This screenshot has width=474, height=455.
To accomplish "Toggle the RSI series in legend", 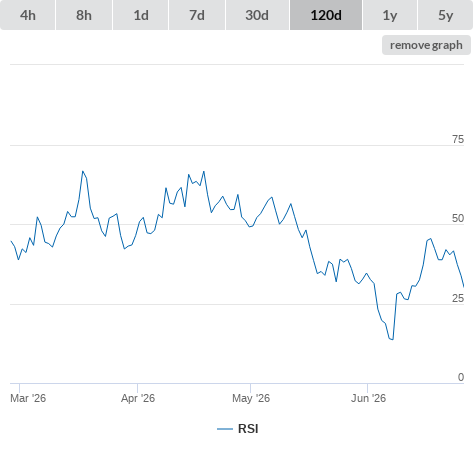I will (248, 429).
